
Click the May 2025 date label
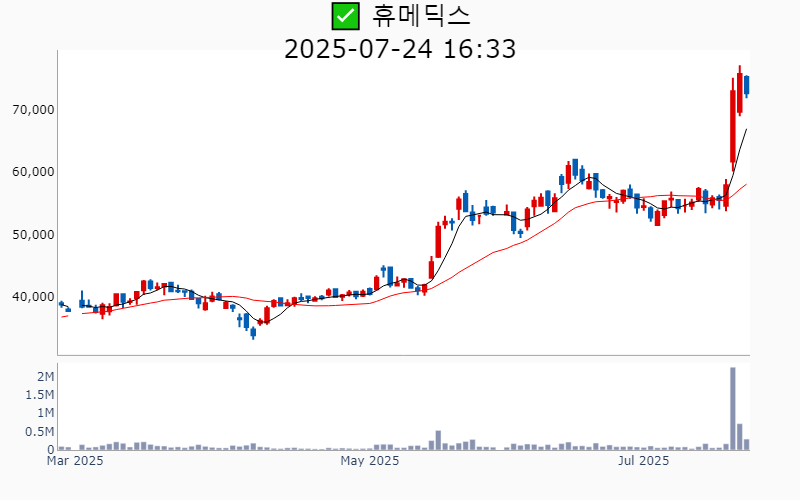click(x=370, y=461)
